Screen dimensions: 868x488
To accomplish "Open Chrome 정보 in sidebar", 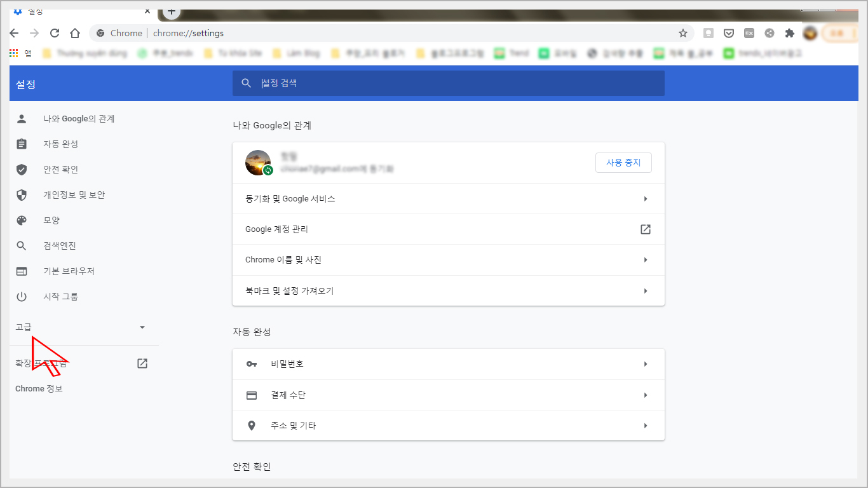I will tap(39, 389).
